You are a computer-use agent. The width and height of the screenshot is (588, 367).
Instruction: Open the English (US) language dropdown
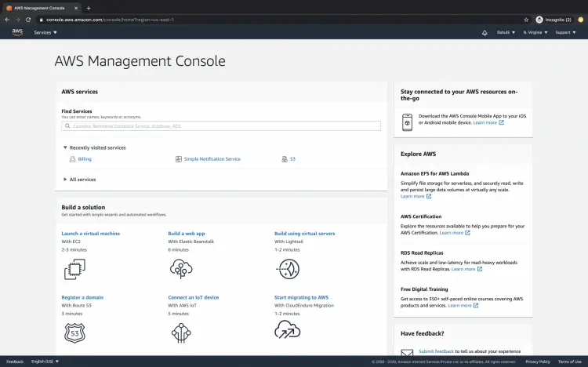[x=45, y=362]
